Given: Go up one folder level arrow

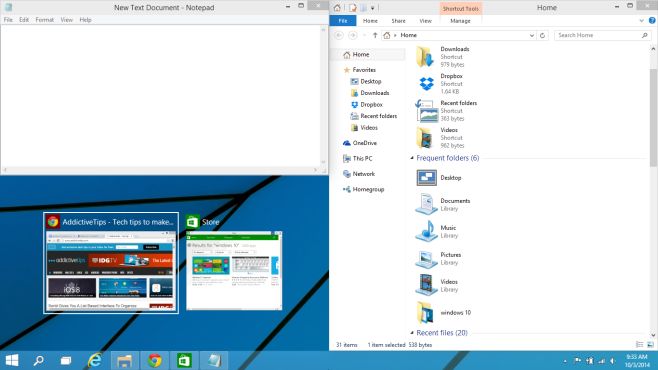Looking at the screenshot, I should 375,35.
